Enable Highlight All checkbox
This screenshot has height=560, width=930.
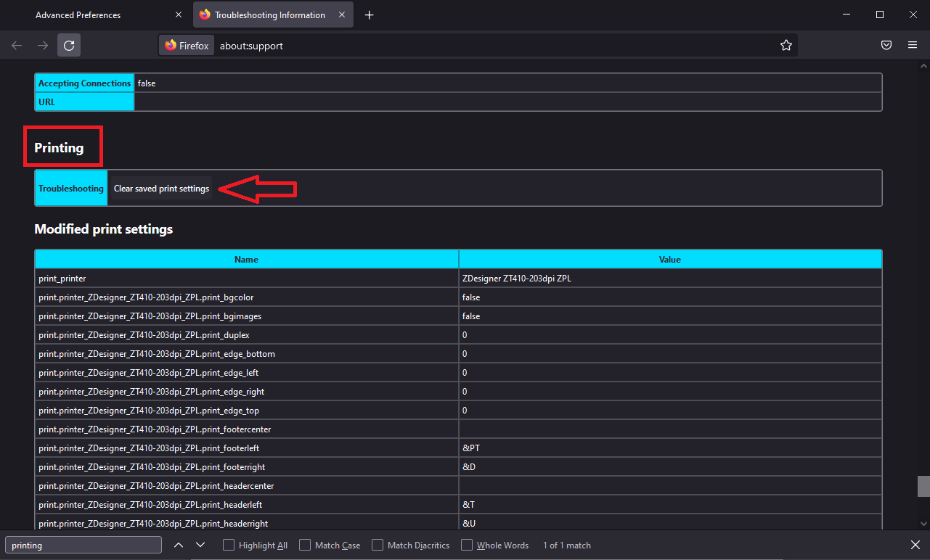[x=229, y=545]
